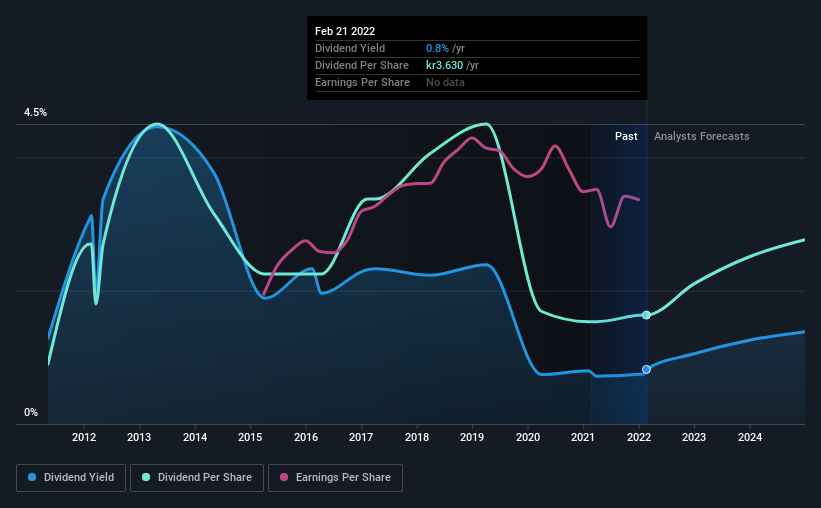
Task: Click the 2015 x-axis label
Action: point(250,437)
